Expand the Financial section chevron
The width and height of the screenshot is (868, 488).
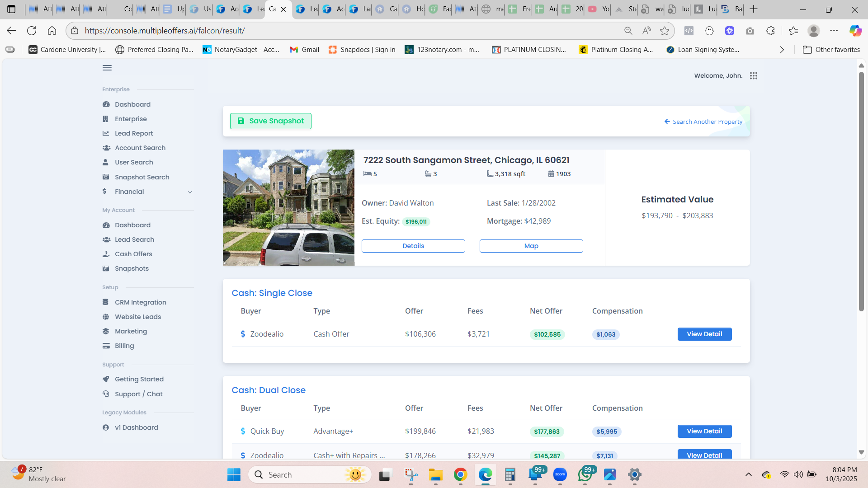(190, 192)
